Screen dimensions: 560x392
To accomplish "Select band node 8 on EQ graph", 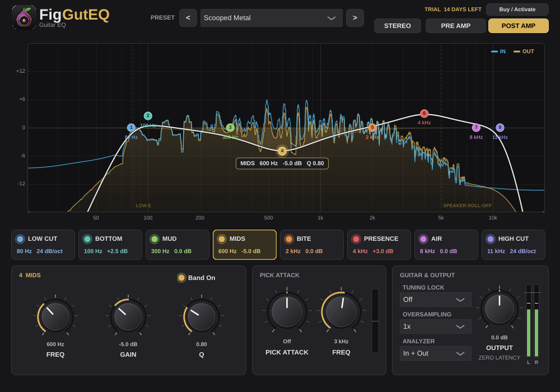I will (x=500, y=128).
